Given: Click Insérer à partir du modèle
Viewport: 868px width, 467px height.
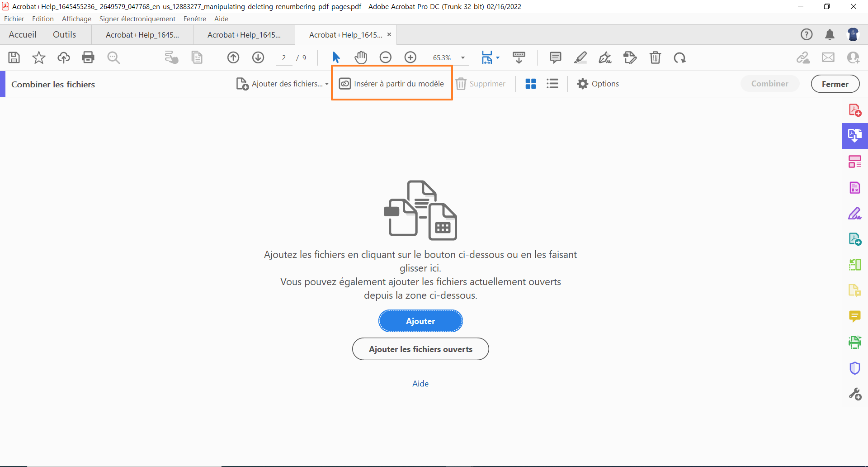Looking at the screenshot, I should 392,84.
